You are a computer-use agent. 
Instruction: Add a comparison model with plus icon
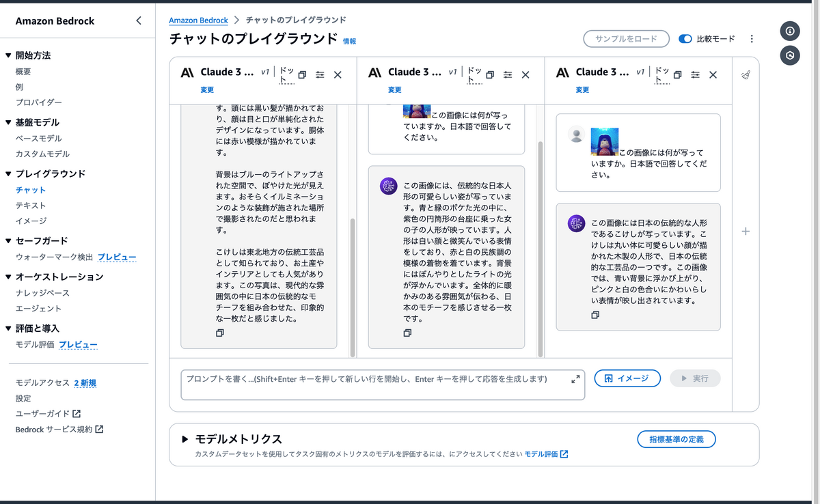tap(746, 232)
